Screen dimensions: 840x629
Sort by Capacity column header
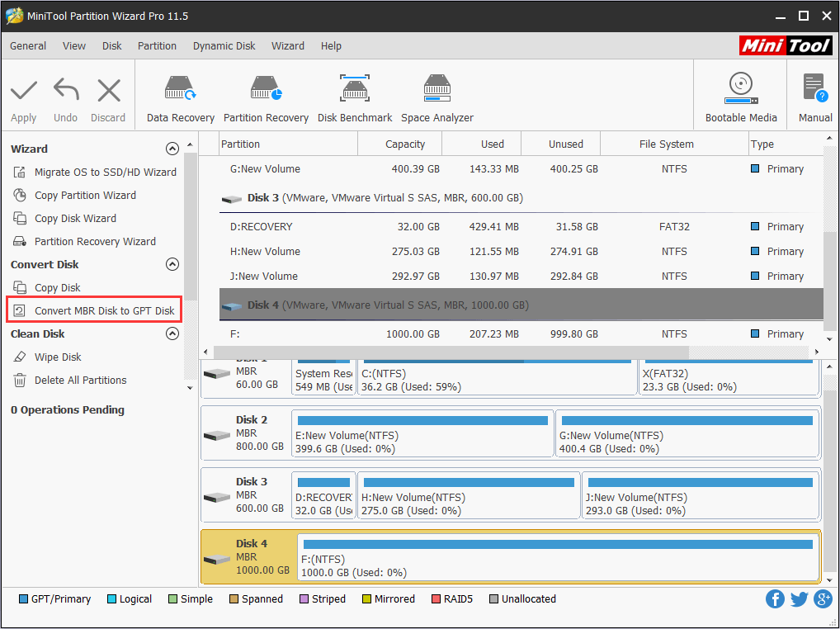399,144
